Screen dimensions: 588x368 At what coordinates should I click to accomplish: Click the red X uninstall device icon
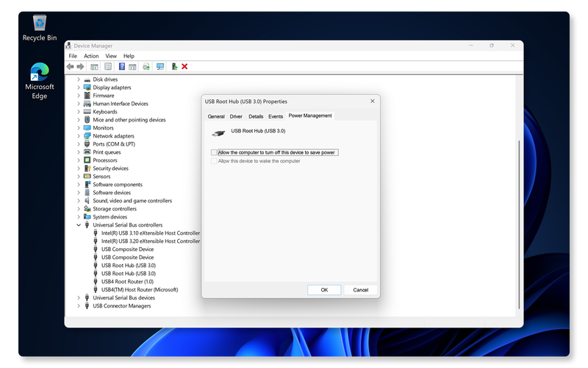click(184, 66)
